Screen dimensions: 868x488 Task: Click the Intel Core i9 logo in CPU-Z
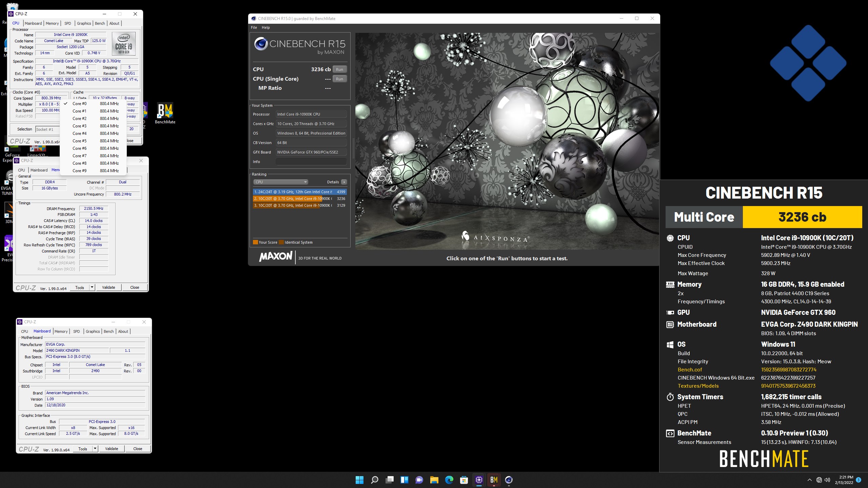pyautogui.click(x=124, y=44)
